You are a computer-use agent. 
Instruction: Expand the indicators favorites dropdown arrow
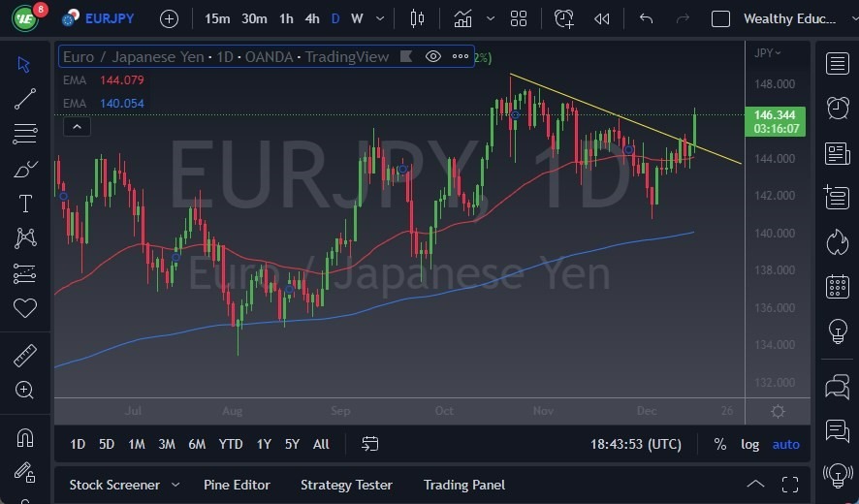[x=491, y=18]
